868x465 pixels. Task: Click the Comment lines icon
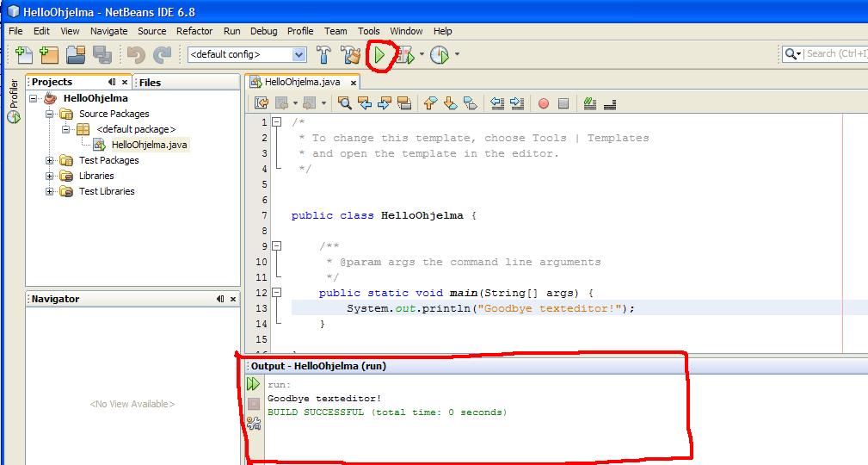click(x=590, y=103)
